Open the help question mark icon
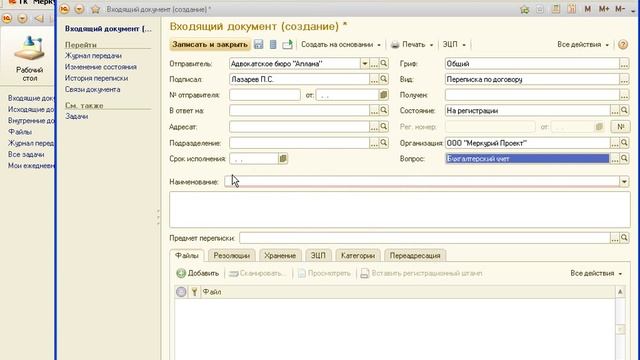640x360 pixels. point(623,44)
